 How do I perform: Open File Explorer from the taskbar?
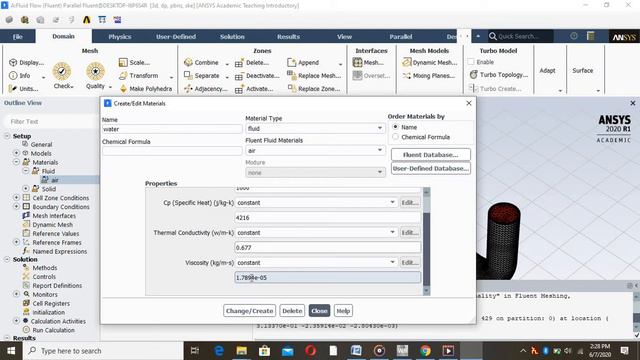242,351
